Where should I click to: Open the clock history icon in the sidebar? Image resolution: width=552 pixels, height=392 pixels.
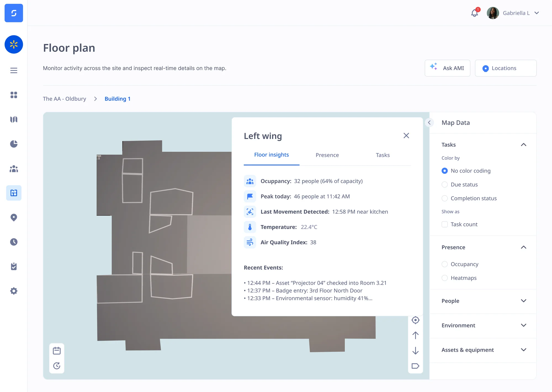14,242
